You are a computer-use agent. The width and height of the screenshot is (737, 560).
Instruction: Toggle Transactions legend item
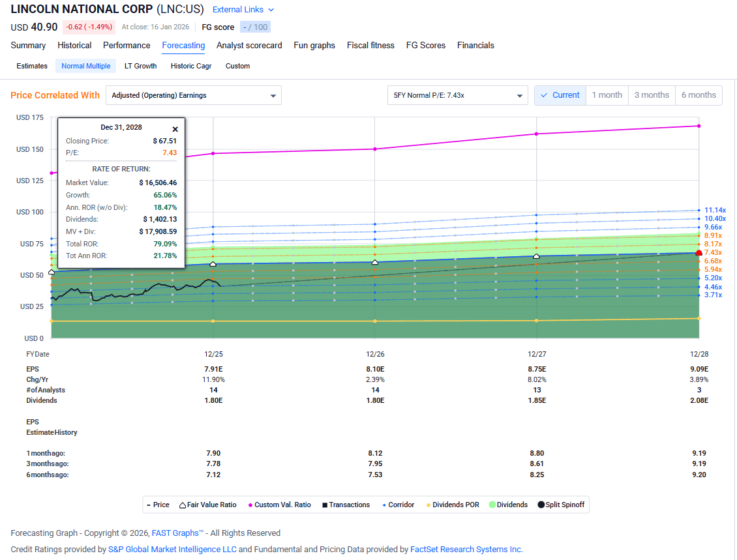click(346, 505)
